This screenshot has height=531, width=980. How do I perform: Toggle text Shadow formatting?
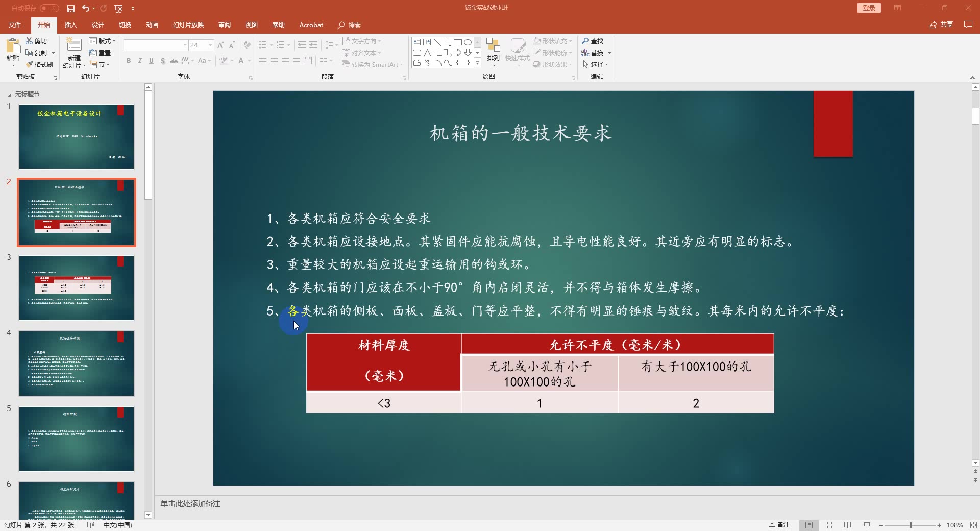click(x=163, y=61)
